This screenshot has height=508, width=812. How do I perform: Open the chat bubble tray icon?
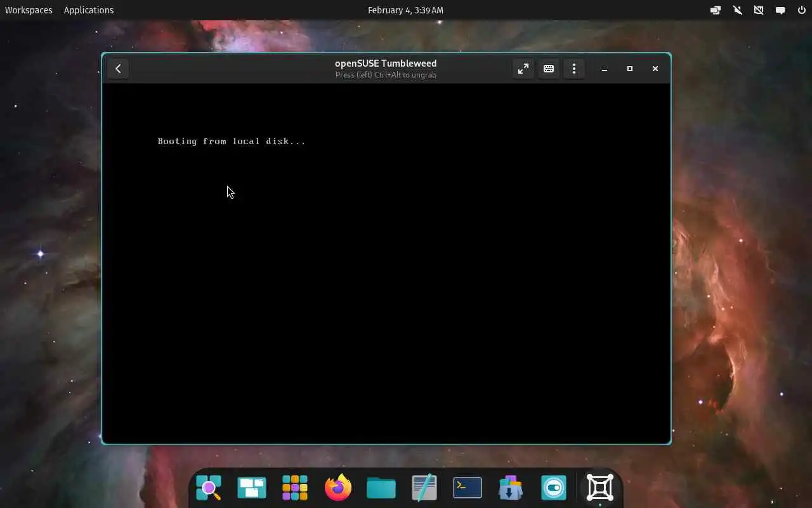pos(780,10)
